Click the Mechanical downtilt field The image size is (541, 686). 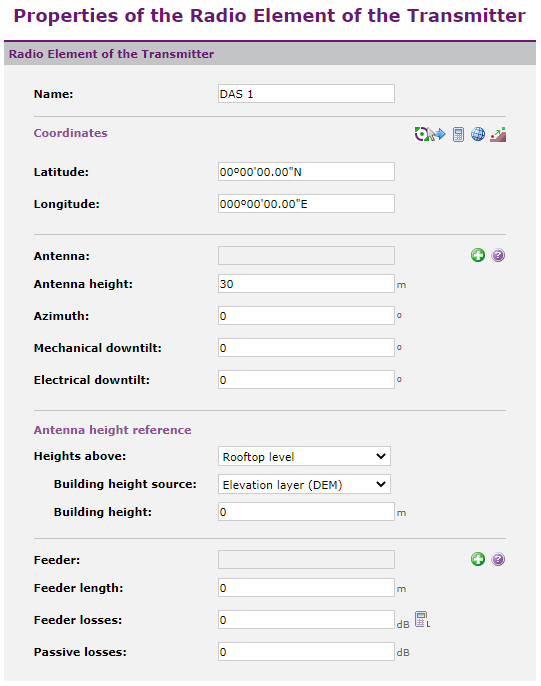306,347
